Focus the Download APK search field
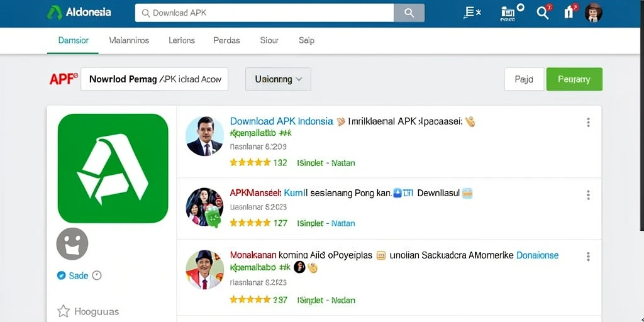The image size is (644, 322). pyautogui.click(x=265, y=13)
